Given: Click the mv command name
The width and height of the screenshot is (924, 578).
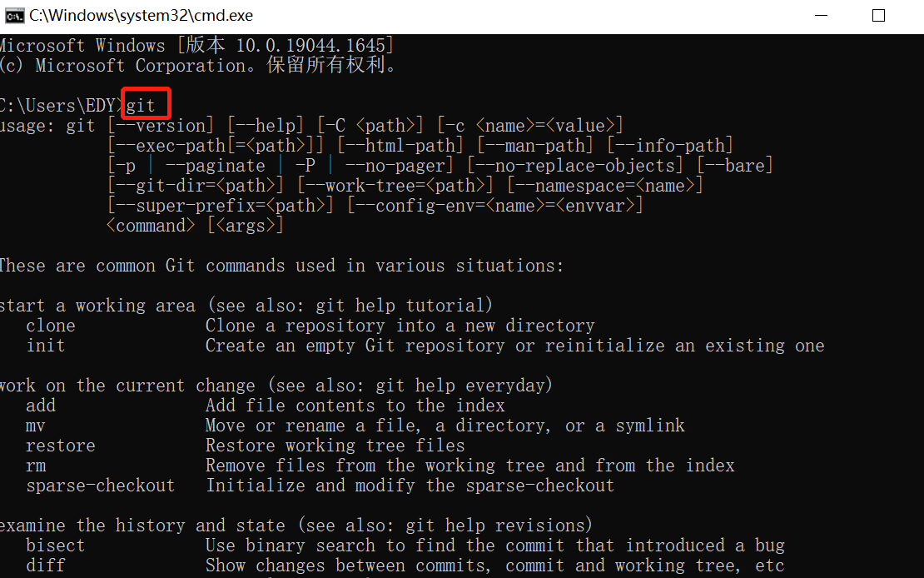Looking at the screenshot, I should (35, 426).
